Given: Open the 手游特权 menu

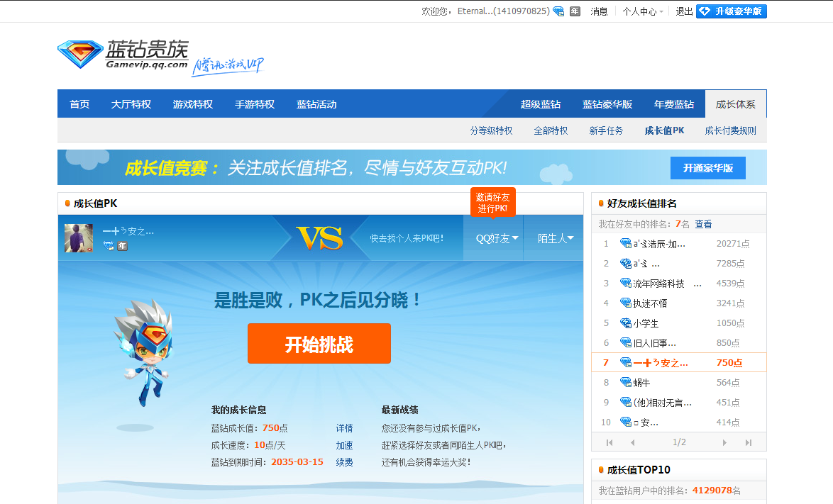Looking at the screenshot, I should tap(255, 104).
